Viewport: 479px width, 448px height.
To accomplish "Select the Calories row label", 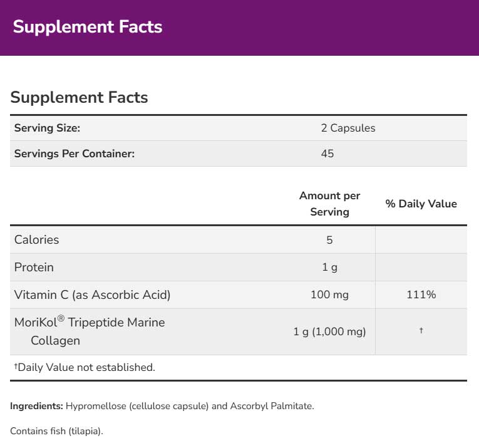I will pos(37,239).
